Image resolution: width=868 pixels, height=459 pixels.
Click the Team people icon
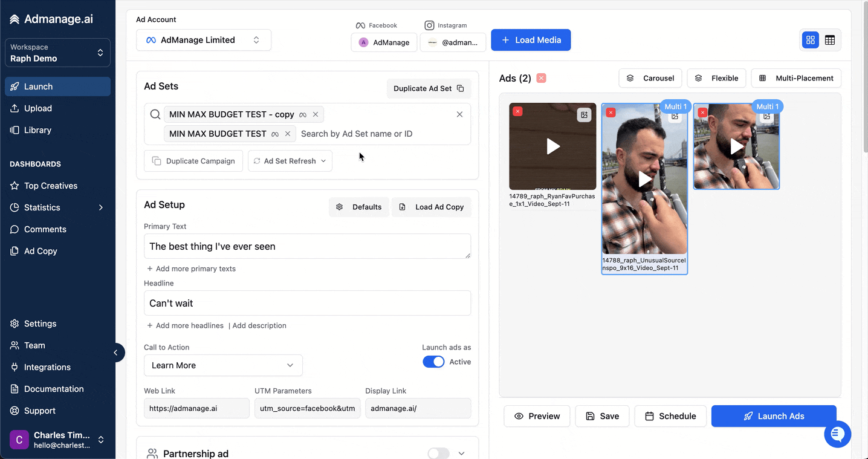pos(15,345)
